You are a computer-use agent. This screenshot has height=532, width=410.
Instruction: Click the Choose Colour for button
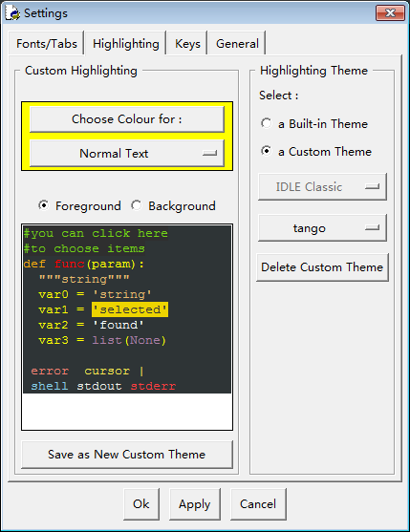point(127,119)
